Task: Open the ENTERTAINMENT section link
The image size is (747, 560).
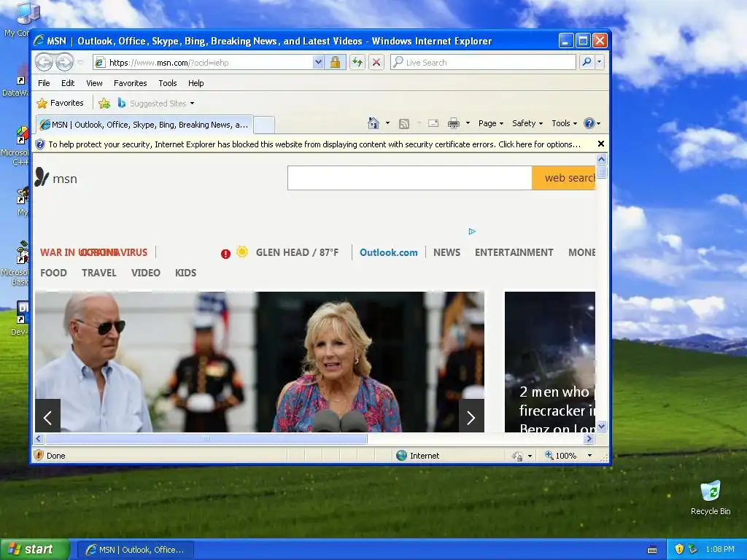Action: click(514, 252)
